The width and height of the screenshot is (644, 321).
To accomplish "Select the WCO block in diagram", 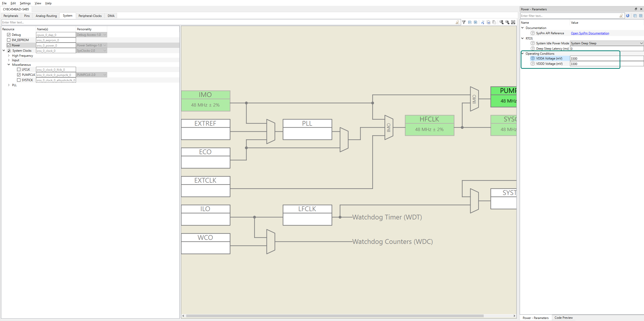I will point(206,244).
